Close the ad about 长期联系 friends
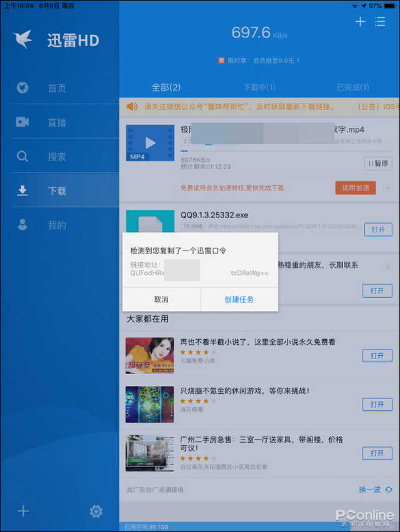The height and width of the screenshot is (532, 400). click(387, 267)
